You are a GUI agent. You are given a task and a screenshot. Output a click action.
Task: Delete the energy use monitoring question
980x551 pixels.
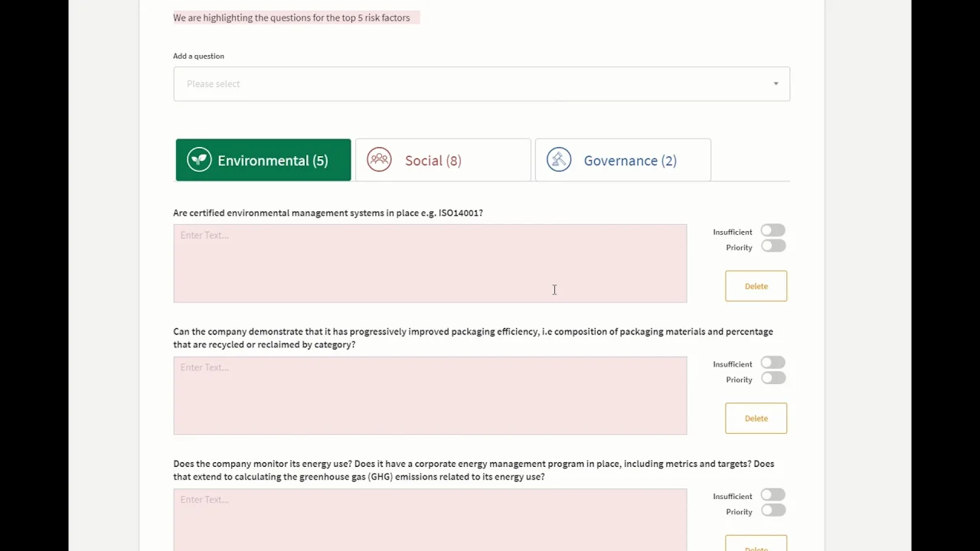pyautogui.click(x=756, y=545)
